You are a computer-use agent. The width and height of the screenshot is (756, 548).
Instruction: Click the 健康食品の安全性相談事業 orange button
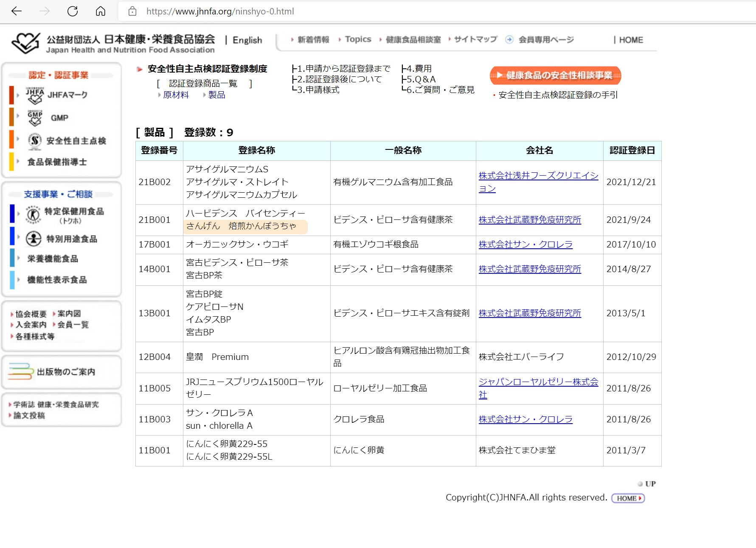coord(555,76)
